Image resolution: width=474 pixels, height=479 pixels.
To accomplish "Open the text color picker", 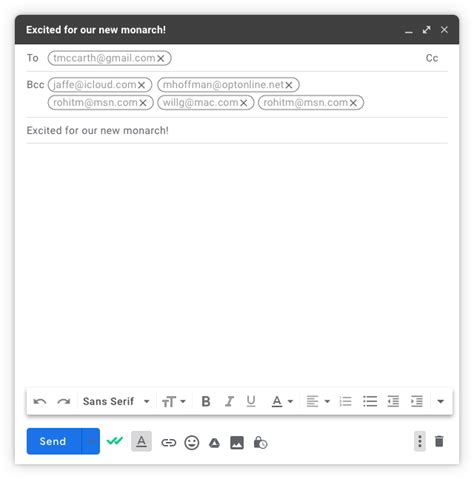I will 282,401.
